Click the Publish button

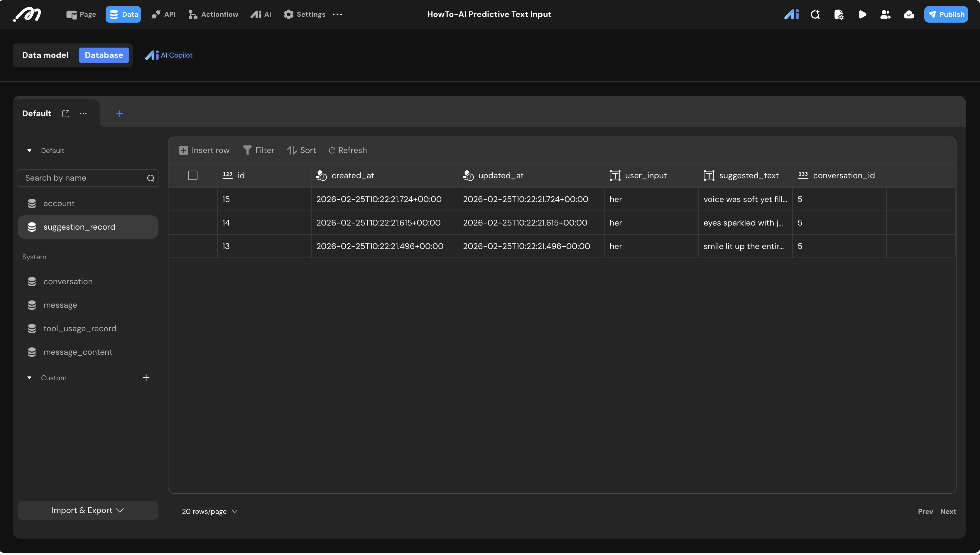[x=946, y=14]
